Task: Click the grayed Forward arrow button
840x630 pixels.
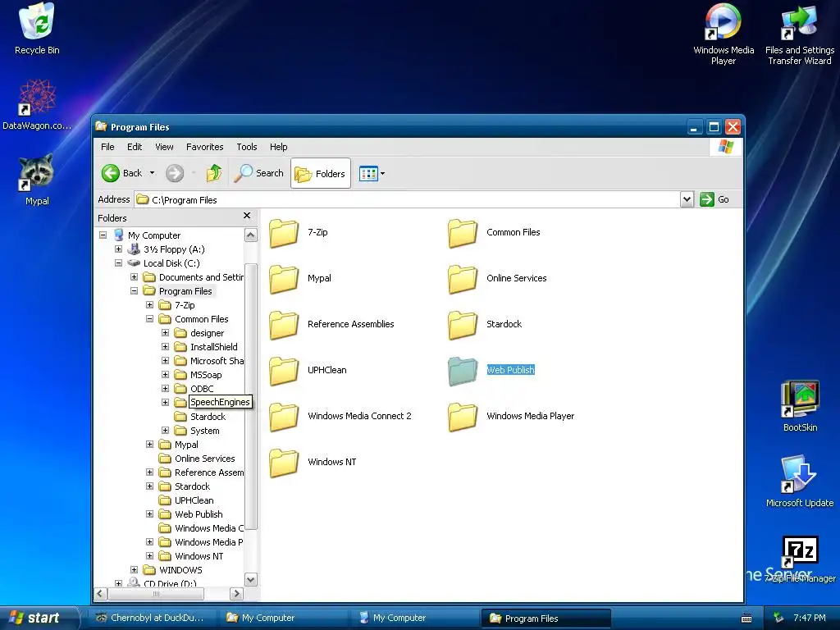Action: 175,173
